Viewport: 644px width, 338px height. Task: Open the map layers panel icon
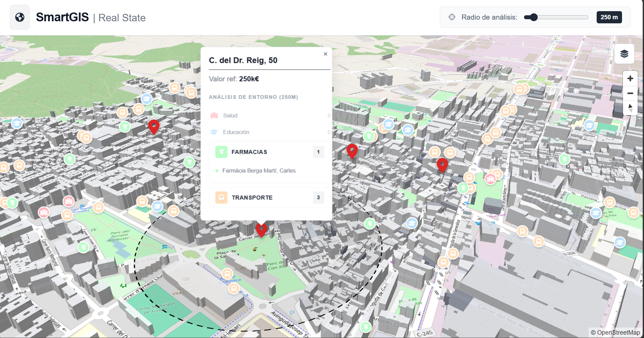[624, 53]
